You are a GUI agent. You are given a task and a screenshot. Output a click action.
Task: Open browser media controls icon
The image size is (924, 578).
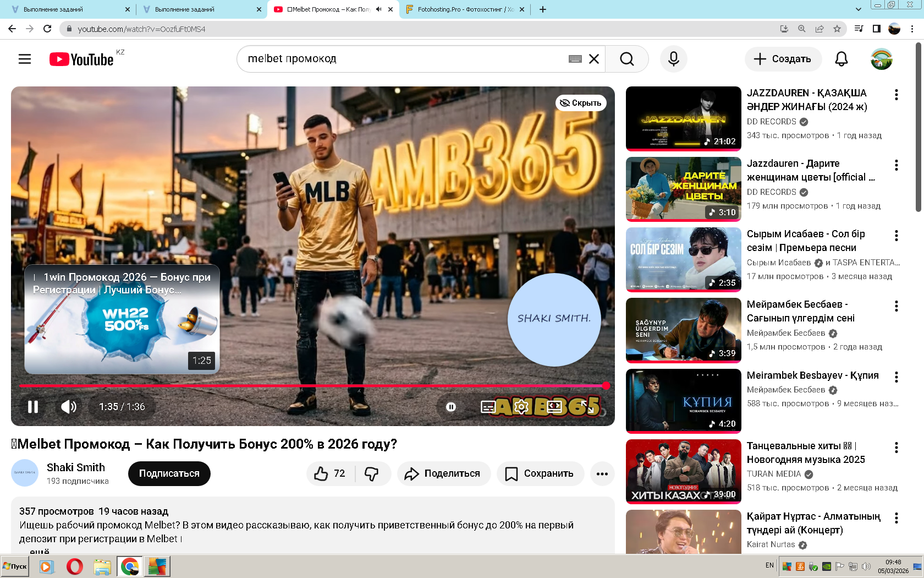(859, 29)
